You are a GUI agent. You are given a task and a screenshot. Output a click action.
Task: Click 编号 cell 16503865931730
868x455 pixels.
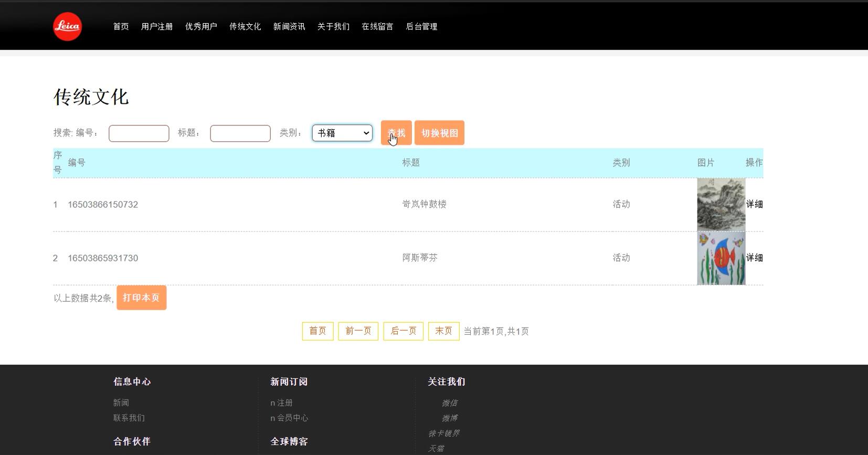(103, 258)
